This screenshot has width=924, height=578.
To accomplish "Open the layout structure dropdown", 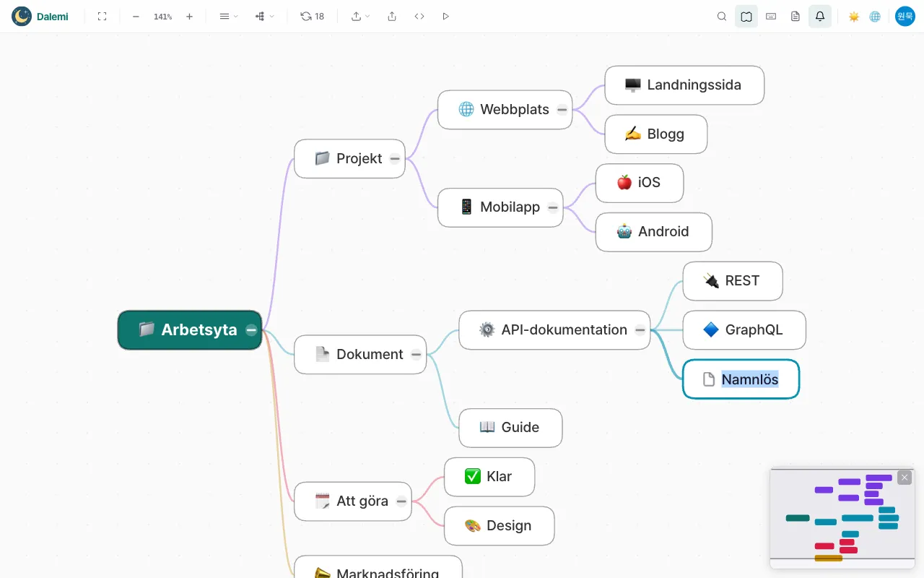I will tap(264, 16).
